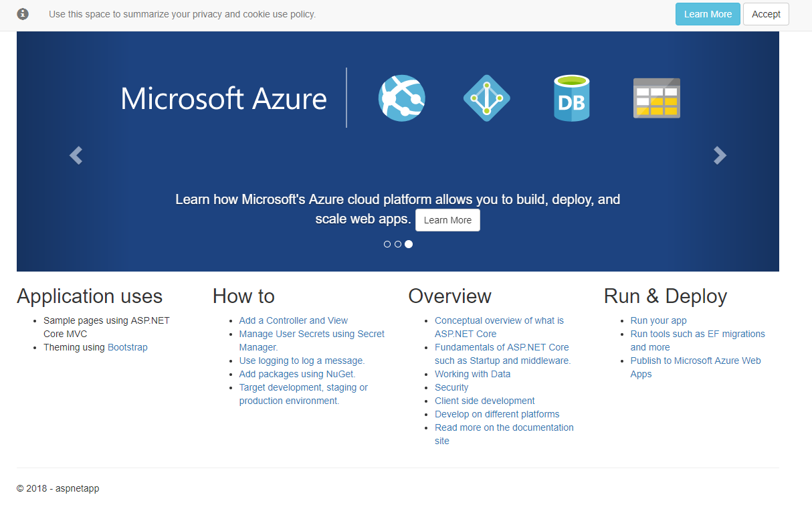Open the Security link
Viewport: 812px width, 505px height.
pos(451,387)
